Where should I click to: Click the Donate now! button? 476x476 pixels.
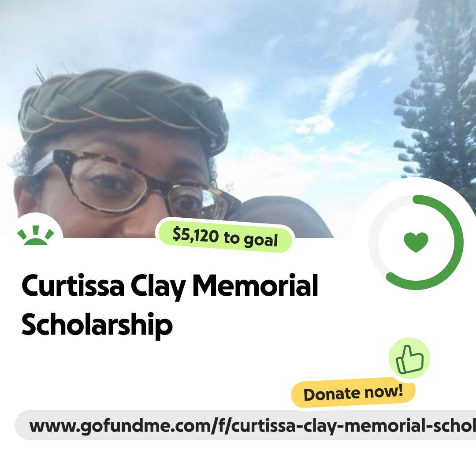pos(353,393)
